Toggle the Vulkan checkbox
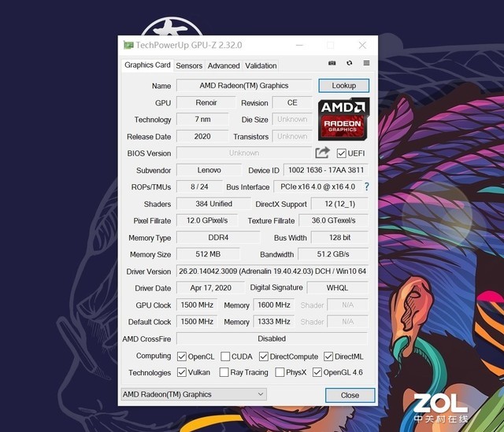This screenshot has width=504, height=432. click(182, 372)
